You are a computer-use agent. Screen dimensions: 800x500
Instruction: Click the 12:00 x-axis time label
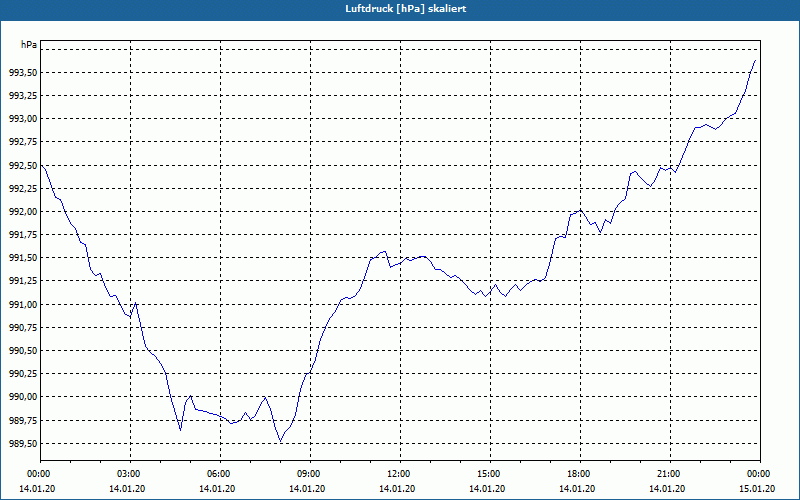pos(397,474)
